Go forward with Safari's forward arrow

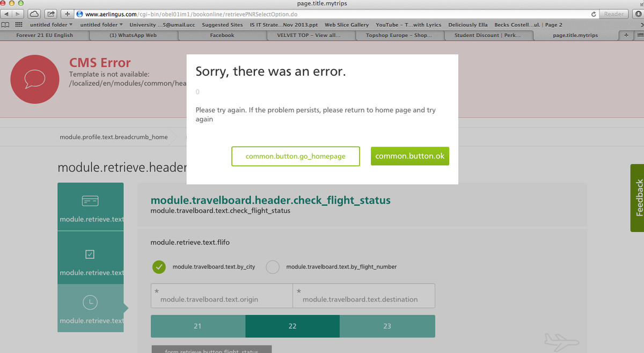[19, 13]
